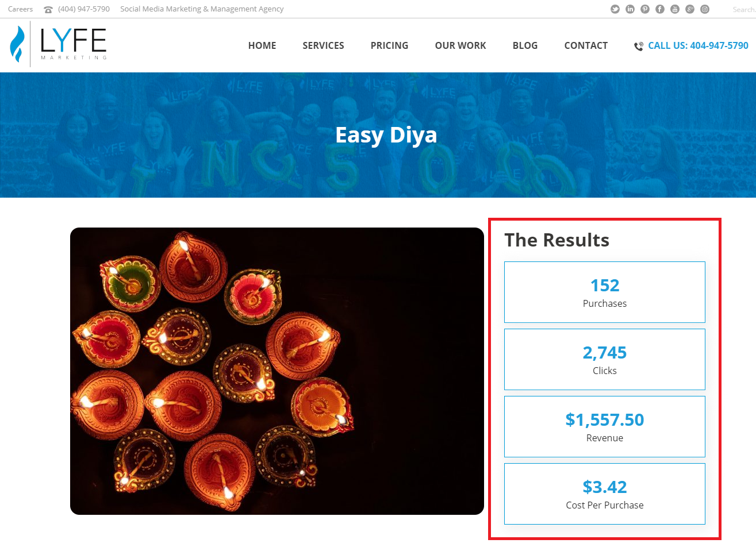This screenshot has height=547, width=756.
Task: Click the Google Plus icon
Action: [x=690, y=9]
